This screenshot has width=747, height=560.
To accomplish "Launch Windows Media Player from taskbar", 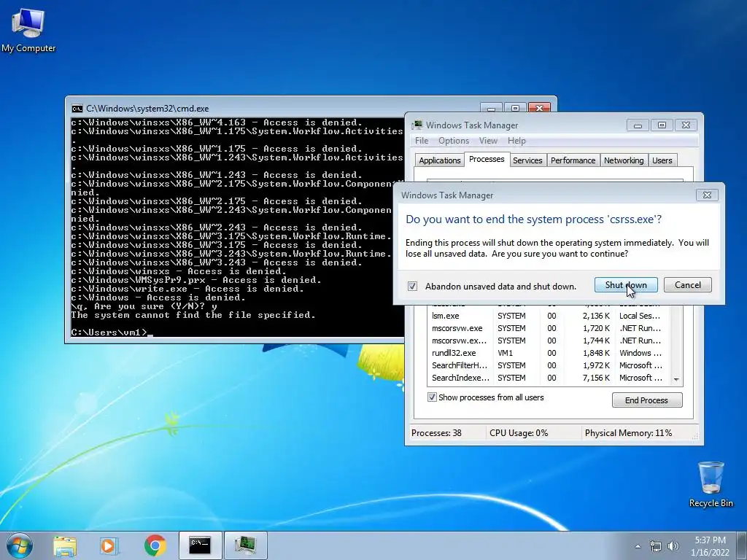I will 109,546.
